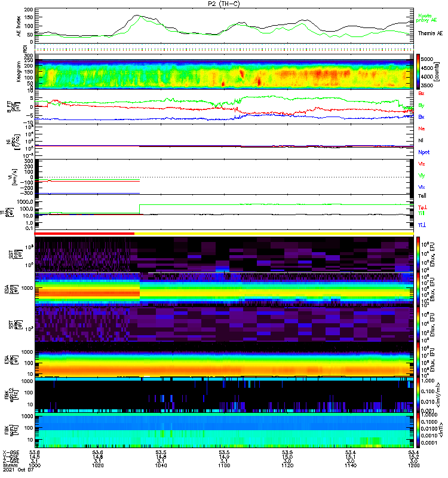
Task: Click the Keogram panel axis label
Action: (x=19, y=72)
